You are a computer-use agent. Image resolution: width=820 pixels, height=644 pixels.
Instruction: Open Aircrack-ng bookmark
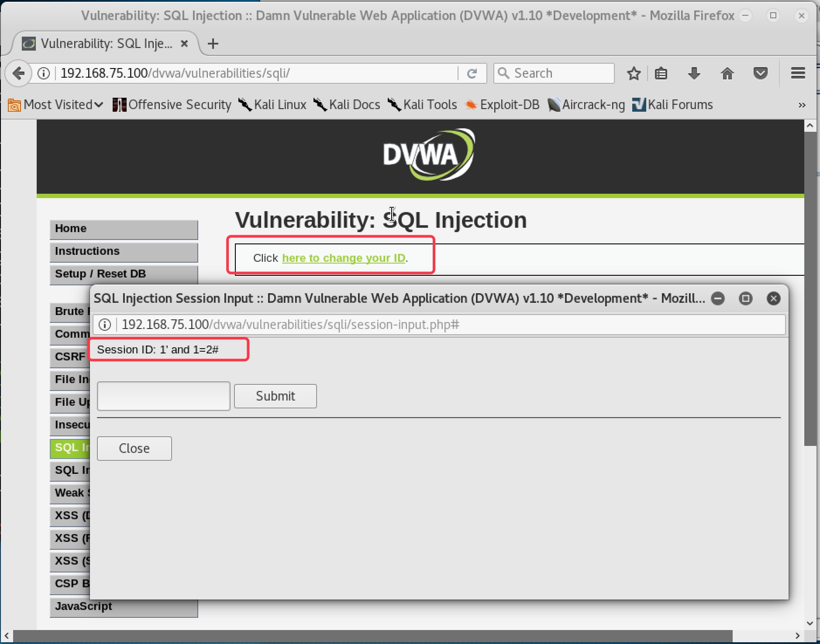(x=586, y=105)
